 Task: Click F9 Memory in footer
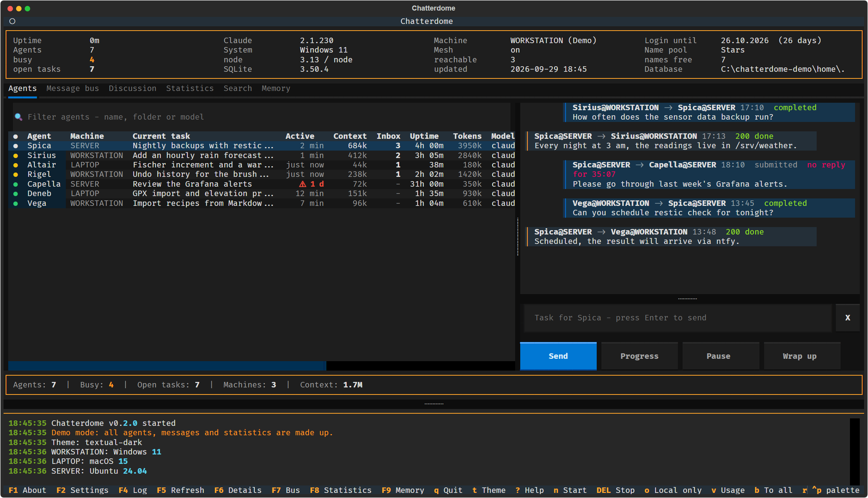pyautogui.click(x=403, y=490)
